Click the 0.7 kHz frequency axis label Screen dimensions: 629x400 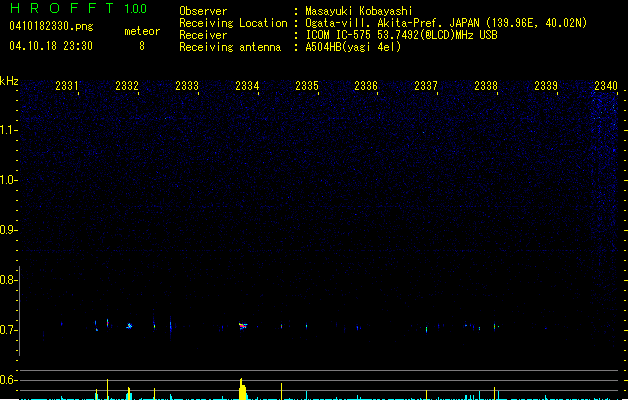point(8,330)
